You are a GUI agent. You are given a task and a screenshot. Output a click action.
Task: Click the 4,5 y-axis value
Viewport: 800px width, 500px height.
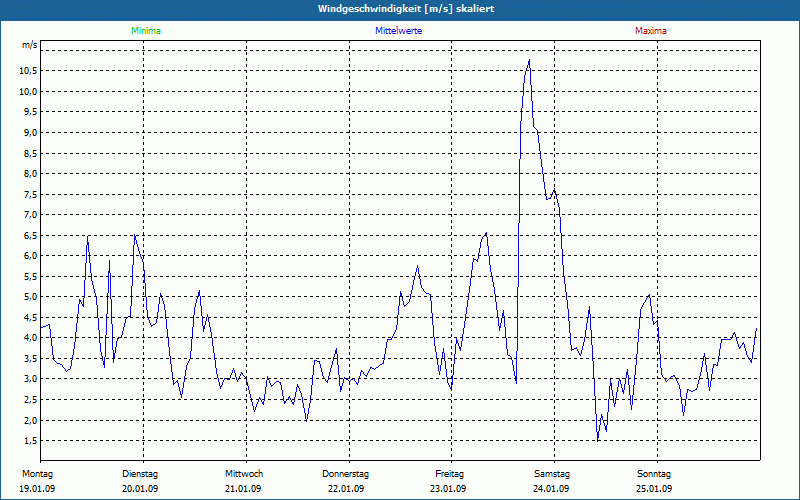pos(30,317)
